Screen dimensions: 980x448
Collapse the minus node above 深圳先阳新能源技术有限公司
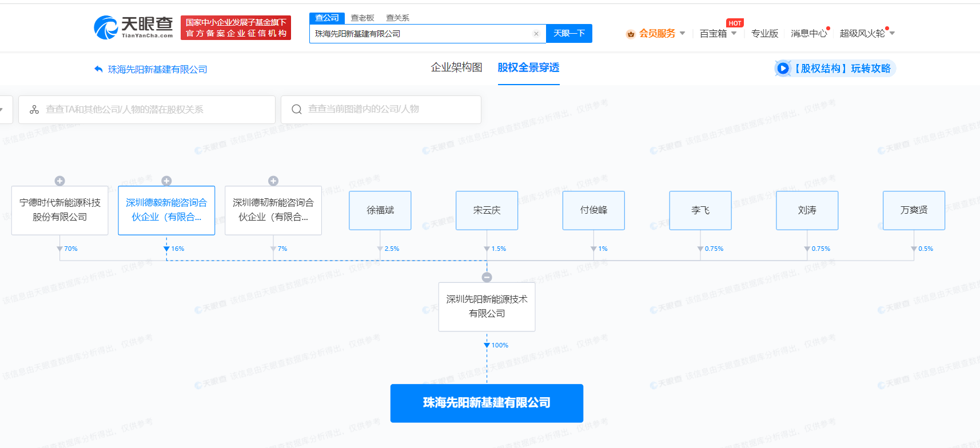(x=487, y=277)
